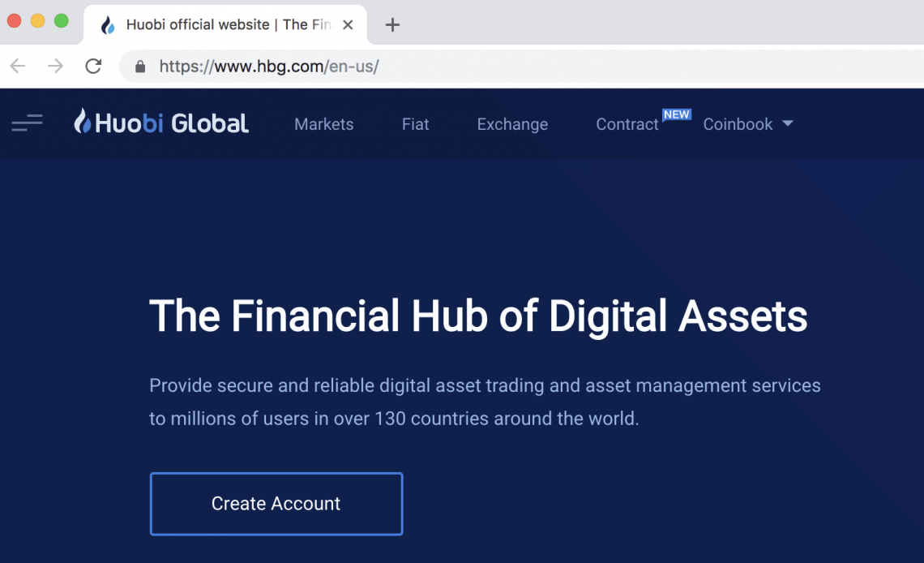Click the padlock site security icon
This screenshot has height=563, width=924.
click(140, 67)
